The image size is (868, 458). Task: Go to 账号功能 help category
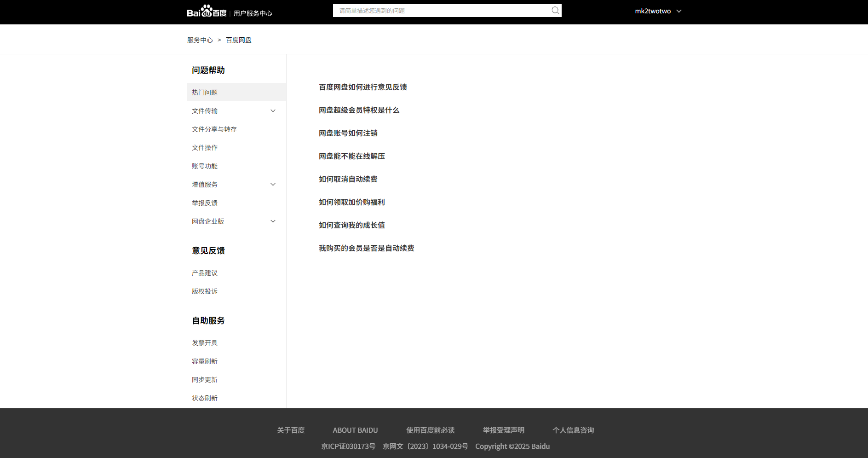coord(205,166)
